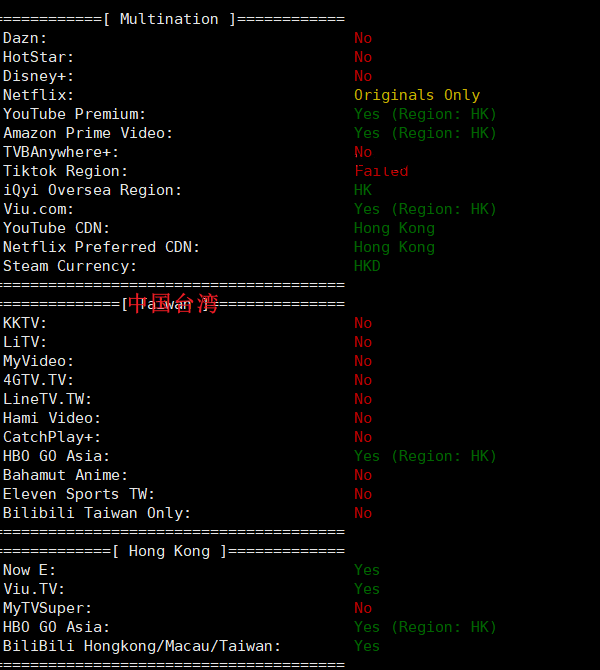The height and width of the screenshot is (670, 600).
Task: Click the Eleven Sports TW label
Action: point(79,494)
